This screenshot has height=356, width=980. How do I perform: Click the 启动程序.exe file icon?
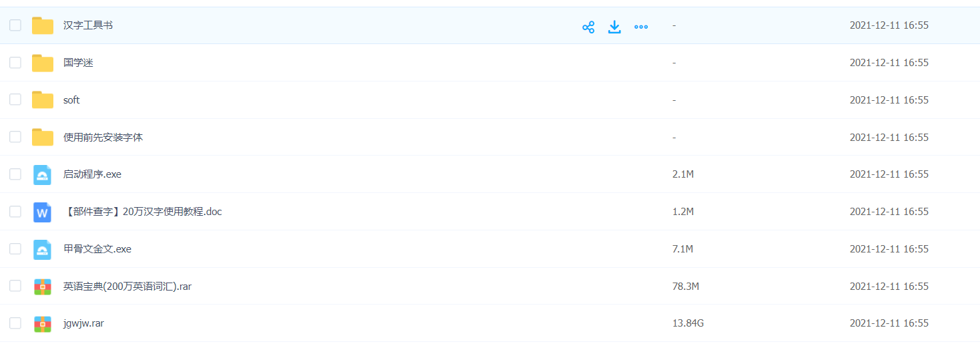[43, 175]
